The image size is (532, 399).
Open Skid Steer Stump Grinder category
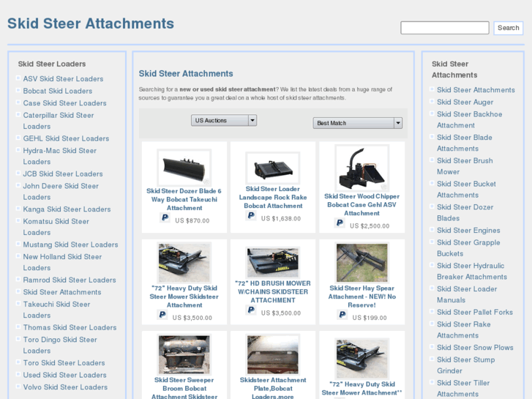[x=466, y=365]
